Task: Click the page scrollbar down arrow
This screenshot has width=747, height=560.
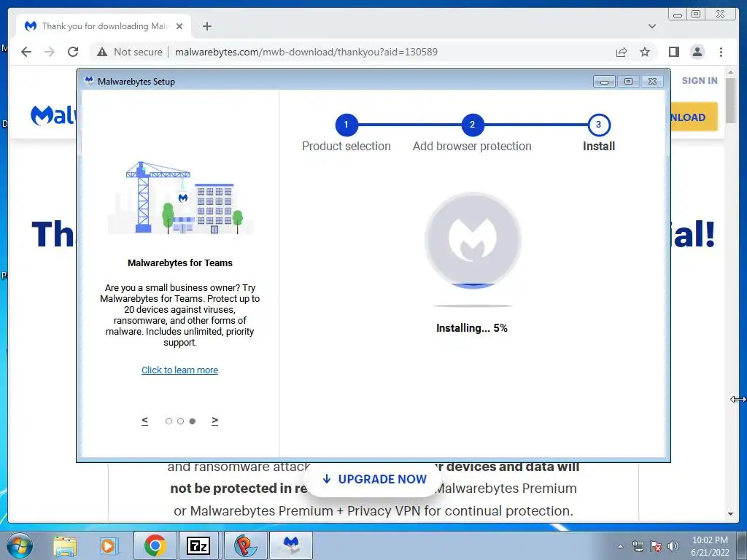Action: click(x=730, y=514)
